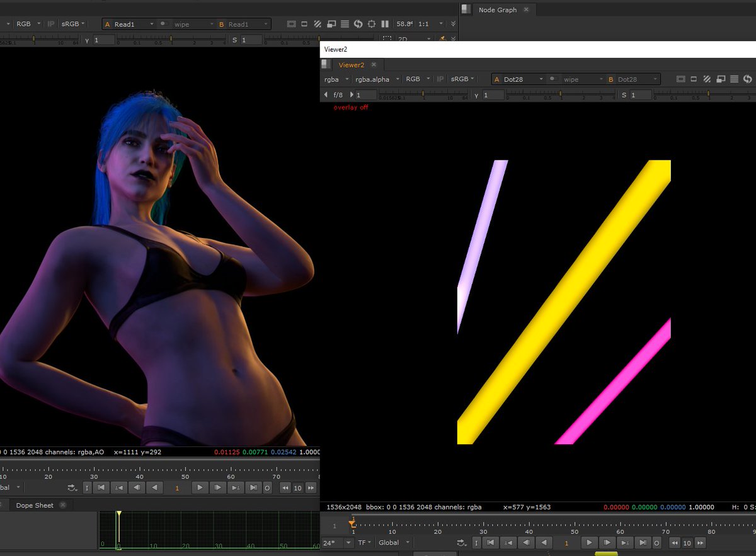756x556 pixels.
Task: Click Viewer2's diagonal stripes icon
Action: click(707, 79)
